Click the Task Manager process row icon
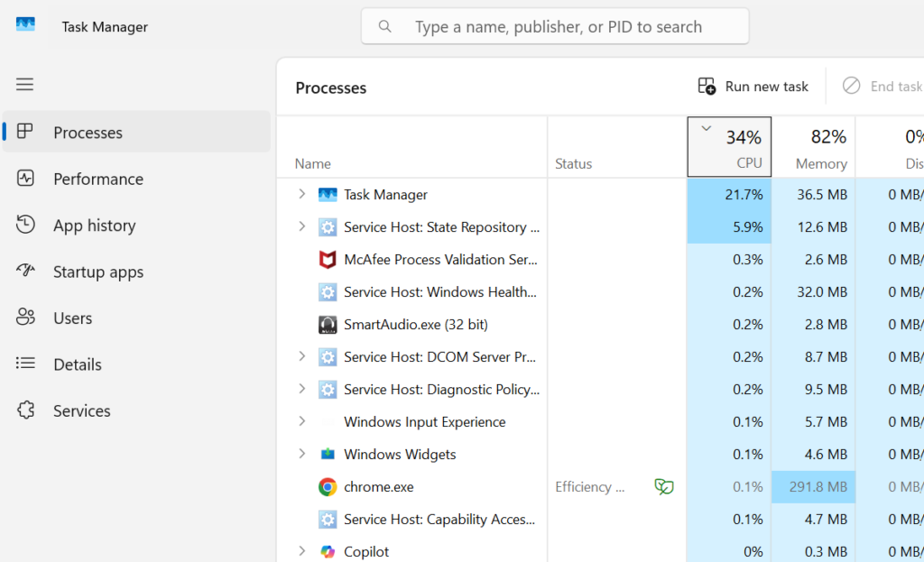This screenshot has width=924, height=562. [328, 195]
